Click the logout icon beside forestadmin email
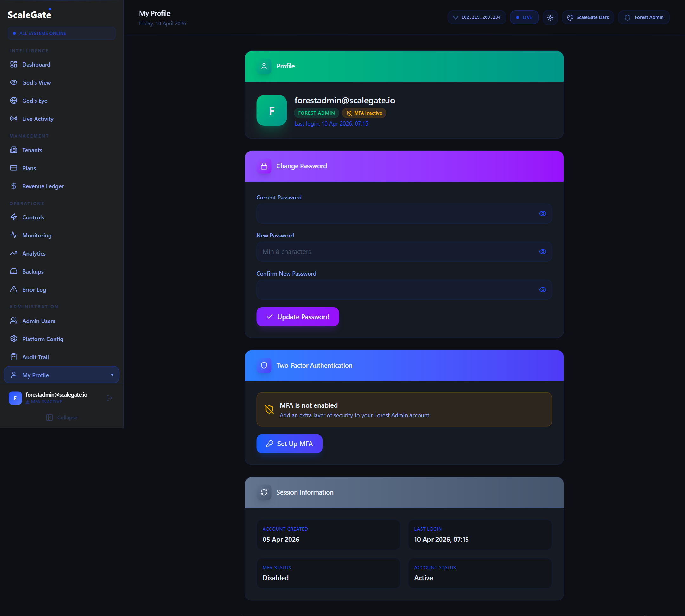The image size is (685, 616). tap(109, 398)
